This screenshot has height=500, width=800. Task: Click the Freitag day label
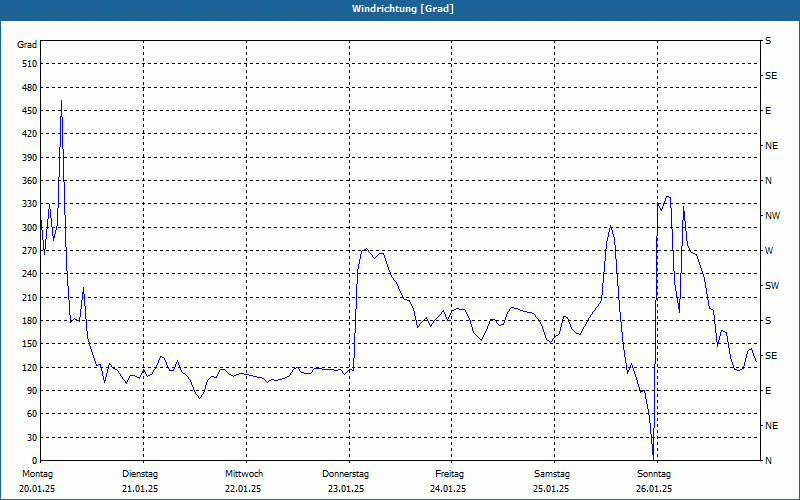(x=449, y=474)
